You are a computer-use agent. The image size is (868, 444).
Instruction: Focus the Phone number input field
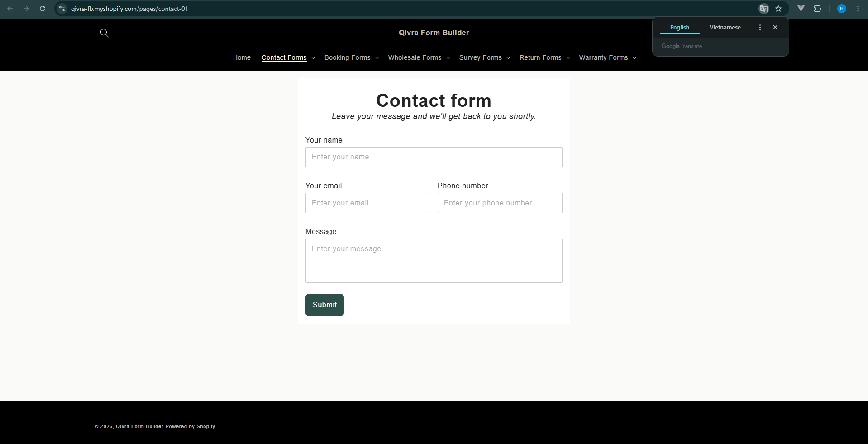500,203
